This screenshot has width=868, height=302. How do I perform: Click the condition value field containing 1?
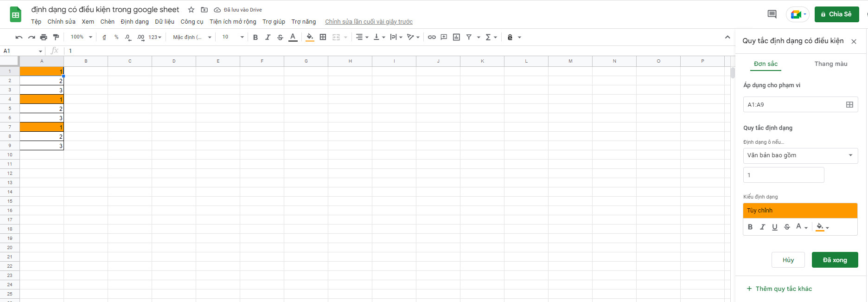(784, 175)
